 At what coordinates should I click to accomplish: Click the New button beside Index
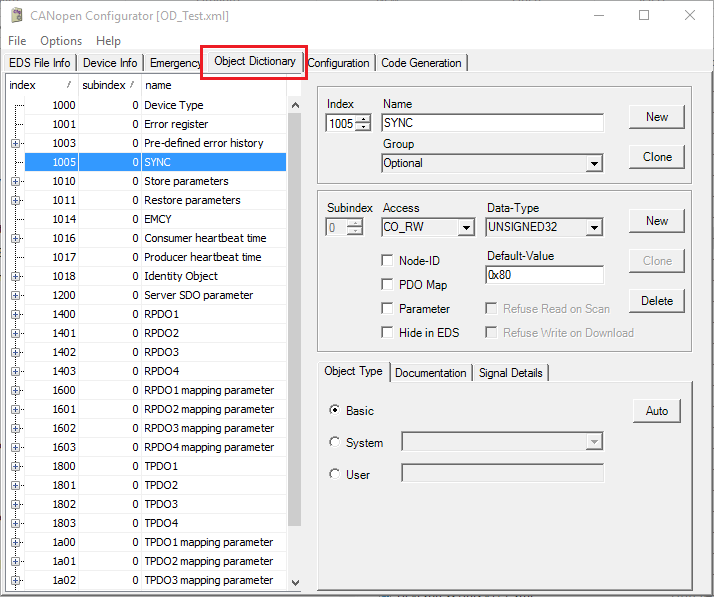tap(657, 117)
